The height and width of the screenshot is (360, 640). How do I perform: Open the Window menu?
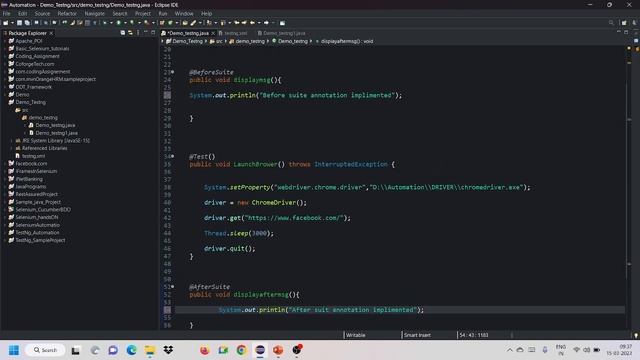point(184,13)
